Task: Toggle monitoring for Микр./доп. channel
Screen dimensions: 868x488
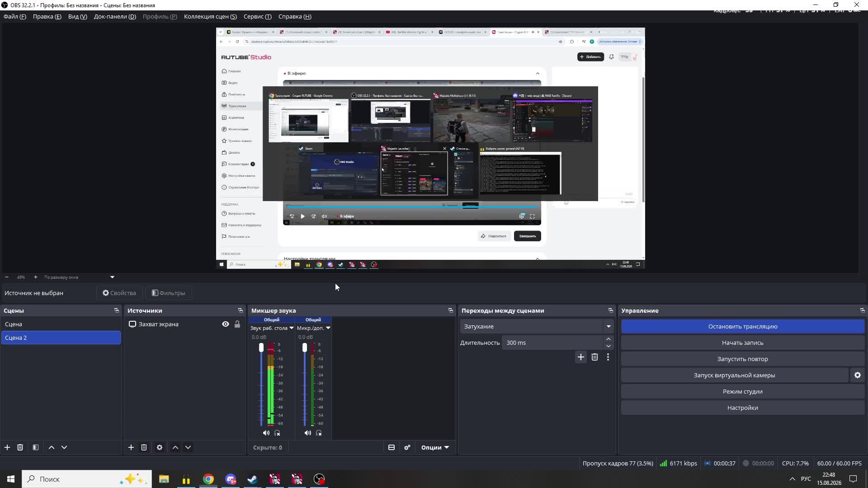Action: (x=319, y=433)
